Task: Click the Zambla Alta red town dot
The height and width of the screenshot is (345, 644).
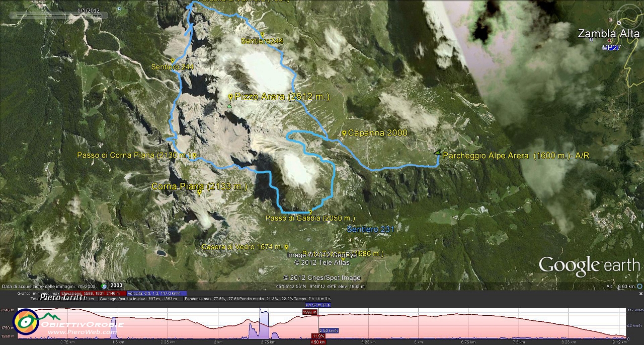Action: tap(609, 41)
